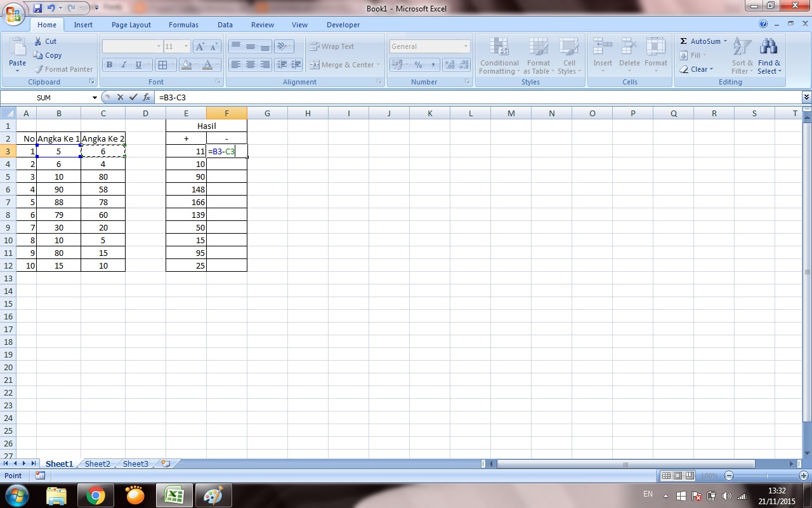The height and width of the screenshot is (508, 812).
Task: Open the Font Color swatch
Action: [208, 65]
